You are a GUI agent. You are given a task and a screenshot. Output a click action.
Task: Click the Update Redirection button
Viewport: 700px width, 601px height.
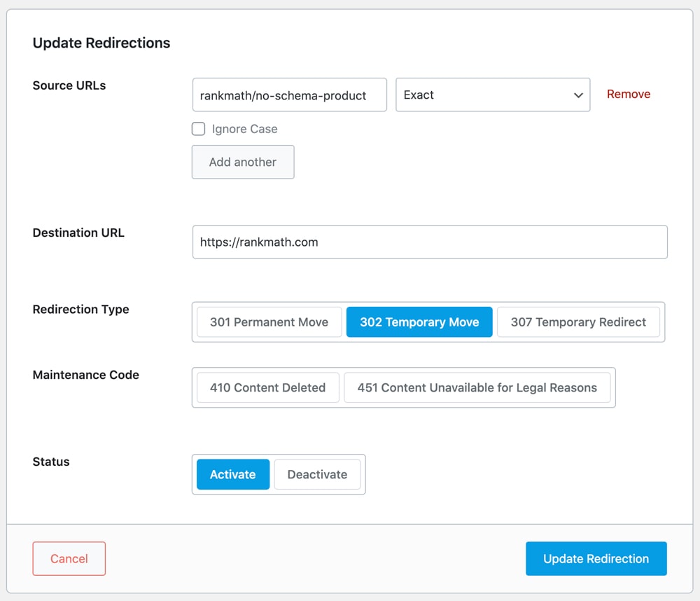[x=596, y=558]
